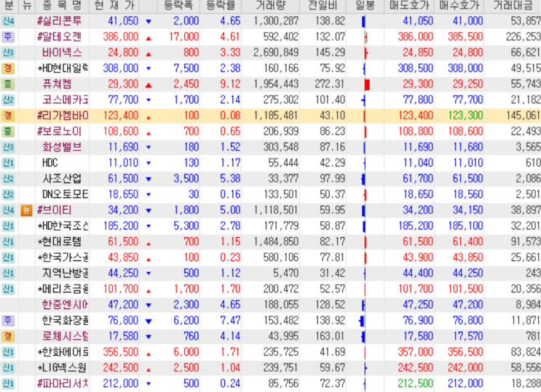
Task: Sort by the 전일비 column header
Action: 323,6
